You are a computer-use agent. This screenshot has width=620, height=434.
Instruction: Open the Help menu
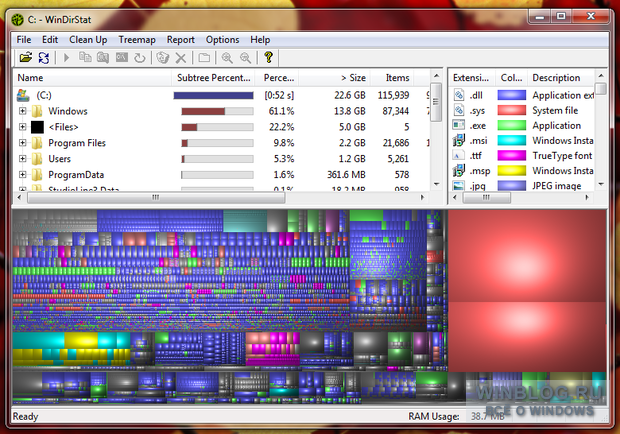point(260,40)
